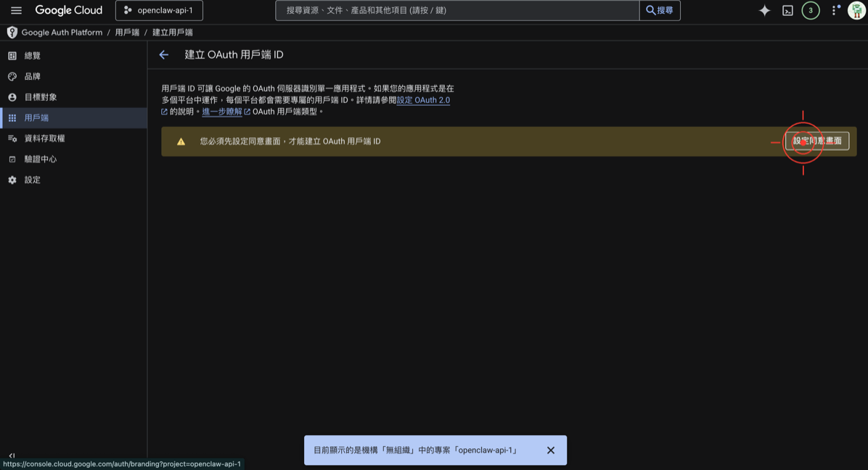Viewport: 868px width, 470px height.
Task: Select the 總覽 overview icon
Action: tap(12, 55)
